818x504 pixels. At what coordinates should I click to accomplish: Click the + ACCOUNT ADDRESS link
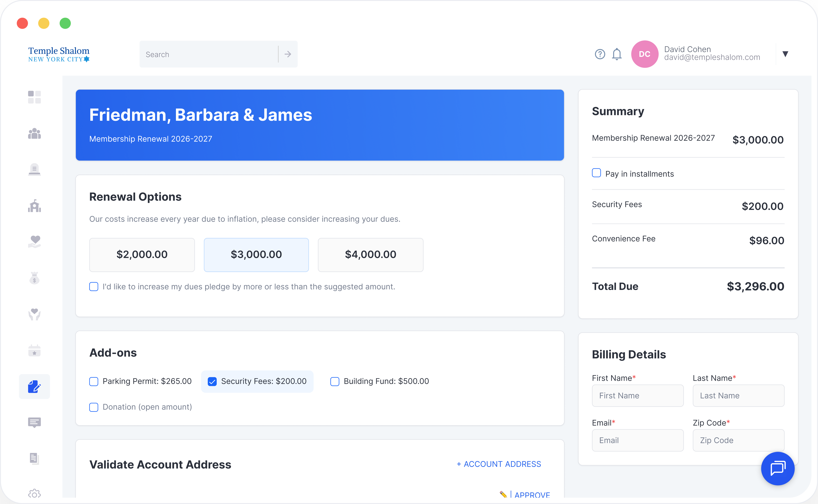499,464
